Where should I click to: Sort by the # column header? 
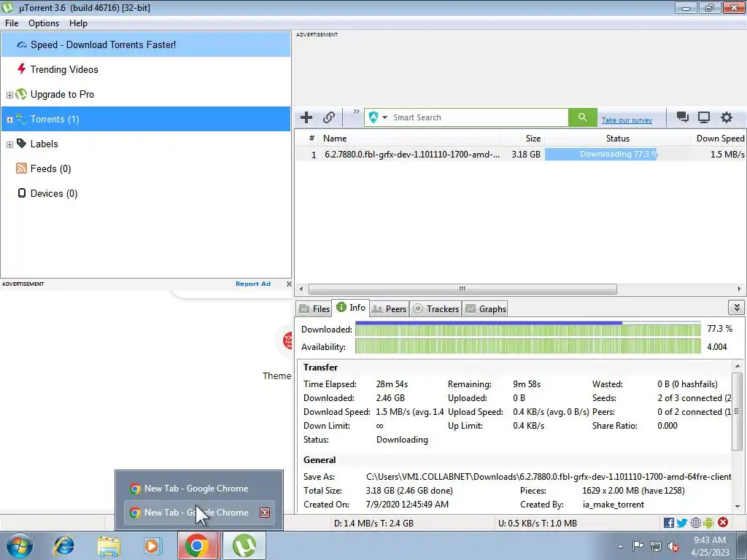click(x=307, y=138)
